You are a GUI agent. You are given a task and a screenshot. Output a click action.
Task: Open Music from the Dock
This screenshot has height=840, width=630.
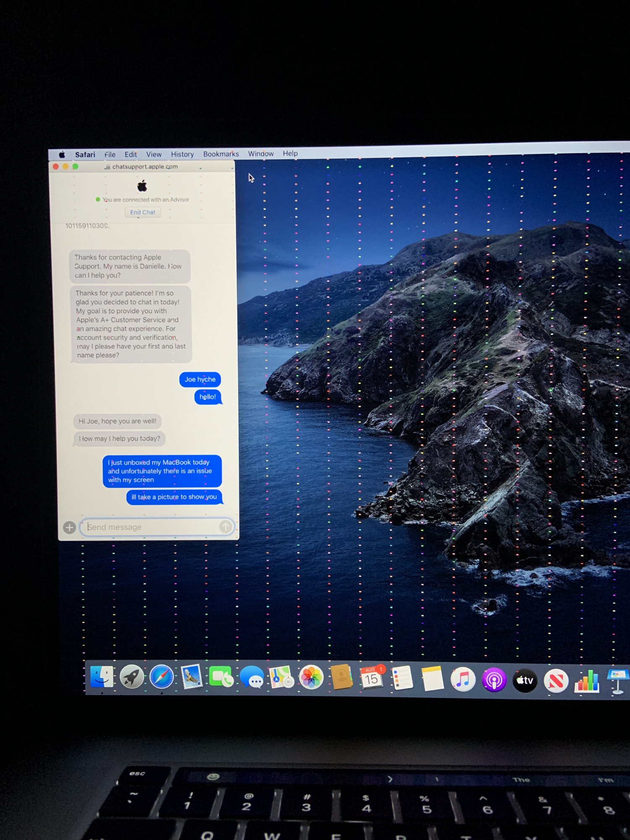pyautogui.click(x=463, y=680)
